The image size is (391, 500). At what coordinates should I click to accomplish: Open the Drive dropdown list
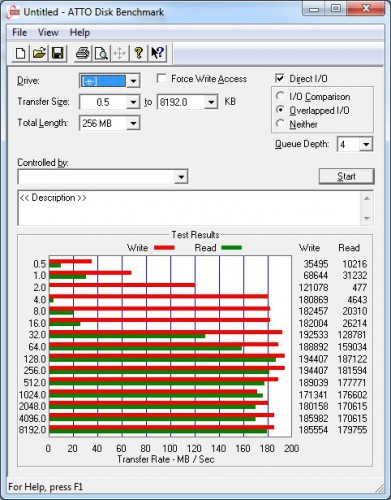133,81
